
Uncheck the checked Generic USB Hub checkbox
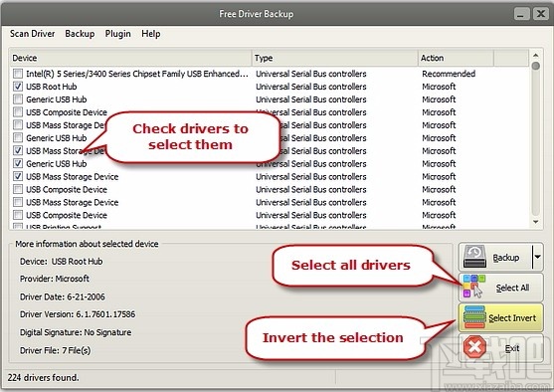pyautogui.click(x=18, y=163)
